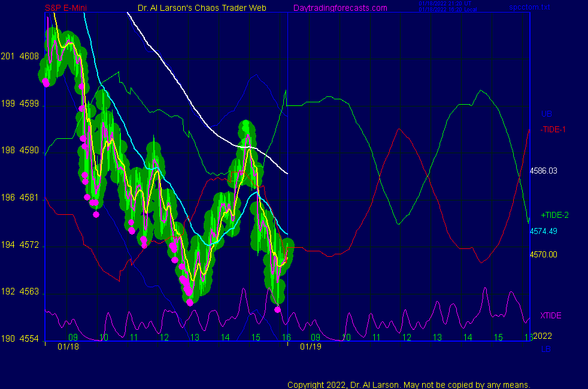Select the XTIDE legend label
Screen dimensions: 588x389
pyautogui.click(x=550, y=315)
